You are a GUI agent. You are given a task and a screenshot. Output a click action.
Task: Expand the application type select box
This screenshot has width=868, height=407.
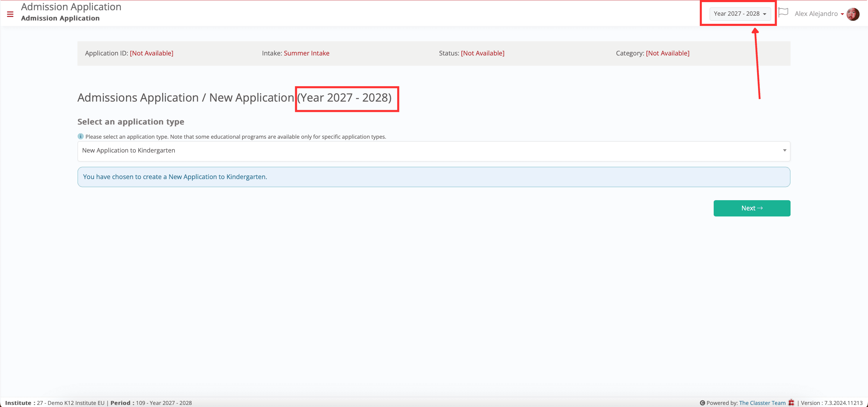[434, 151]
